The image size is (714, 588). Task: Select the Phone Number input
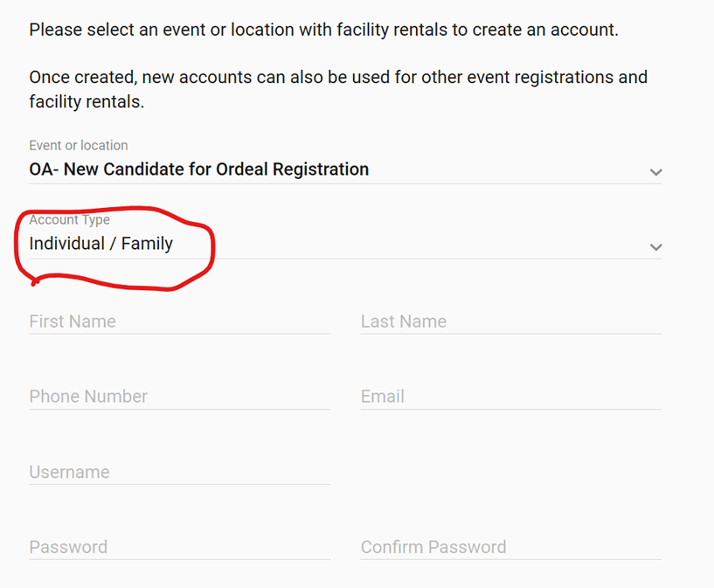tap(179, 397)
